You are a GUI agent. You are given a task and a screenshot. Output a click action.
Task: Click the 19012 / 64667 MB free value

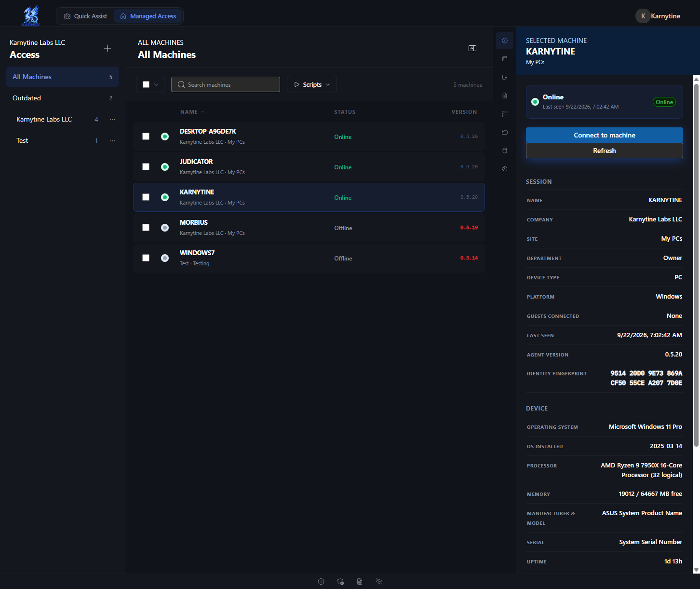click(650, 494)
